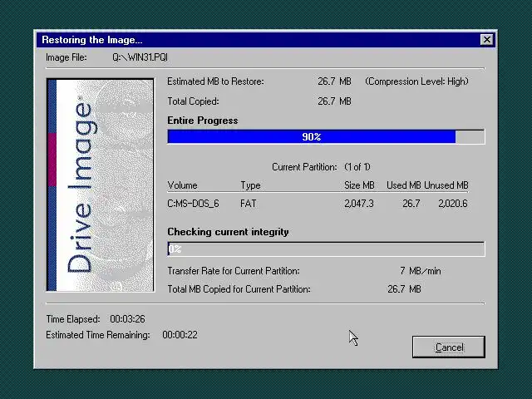The width and height of the screenshot is (532, 399).
Task: Click the Cancel button
Action: tap(449, 347)
